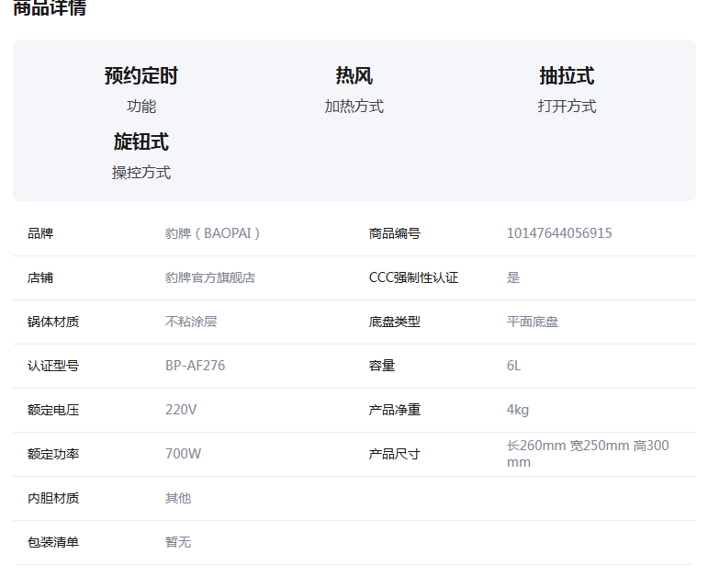The image size is (708, 588).
Task: Select the 700W power value
Action: [x=184, y=454]
